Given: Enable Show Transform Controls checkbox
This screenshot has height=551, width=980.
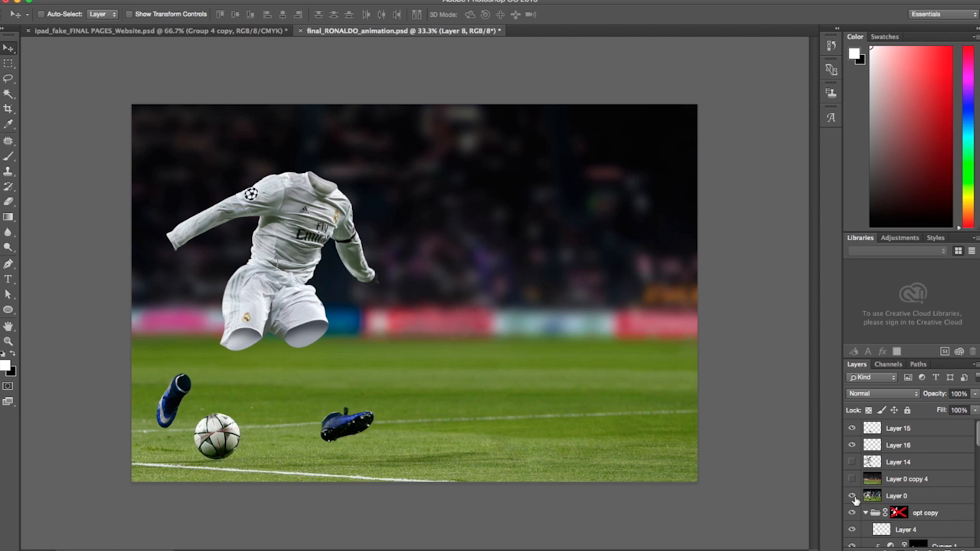Looking at the screenshot, I should (x=129, y=15).
